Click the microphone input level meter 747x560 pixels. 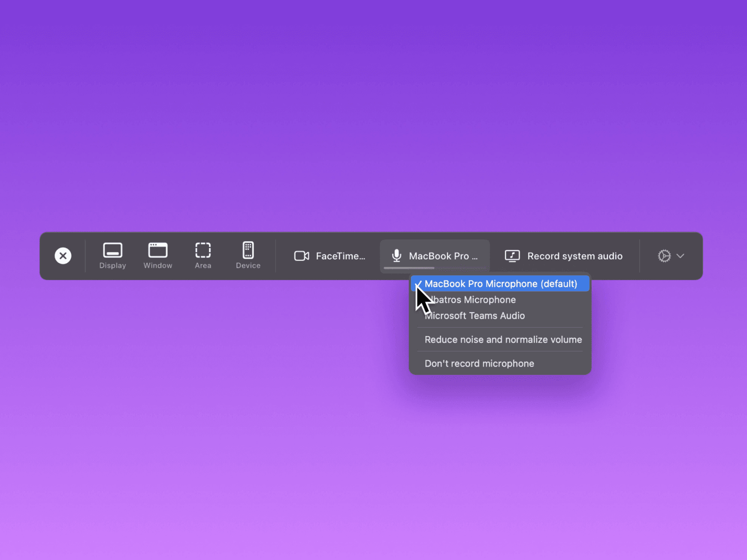(409, 268)
